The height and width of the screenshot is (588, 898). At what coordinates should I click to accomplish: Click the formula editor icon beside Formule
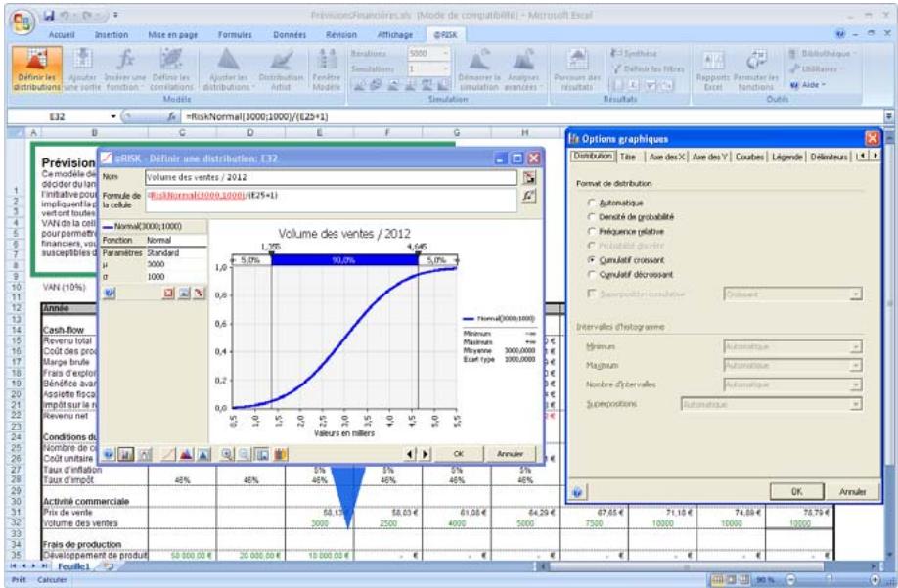pyautogui.click(x=530, y=197)
